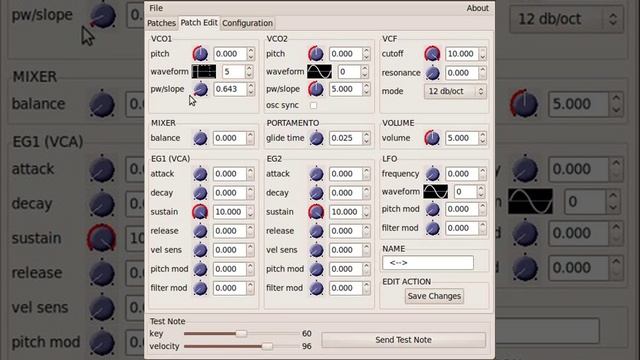Click the EG1 attack knob
Viewport: 640px width, 360px height.
200,174
